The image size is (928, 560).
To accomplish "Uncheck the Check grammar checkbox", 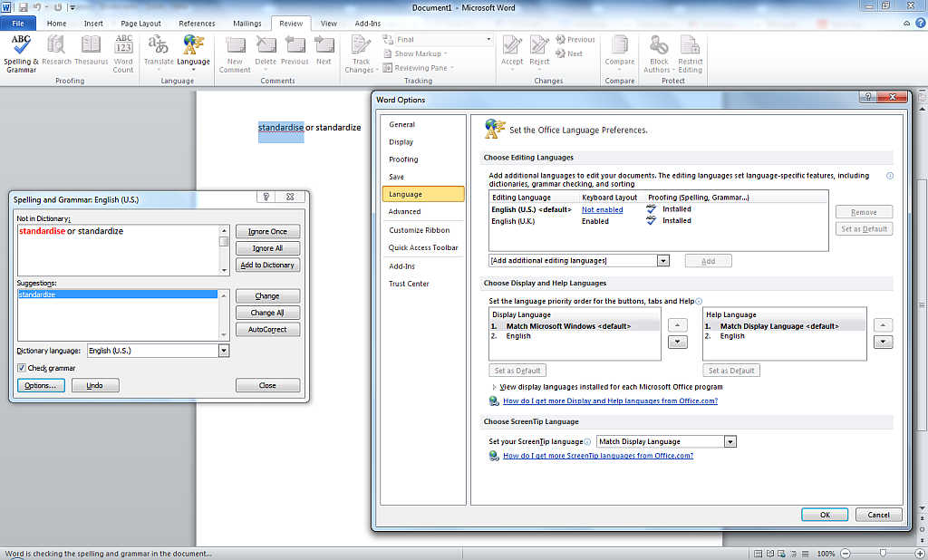I will [x=22, y=368].
